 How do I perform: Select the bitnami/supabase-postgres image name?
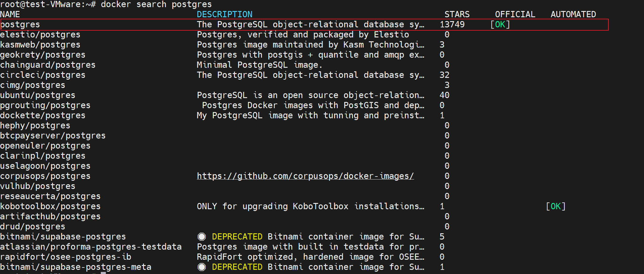coord(63,237)
